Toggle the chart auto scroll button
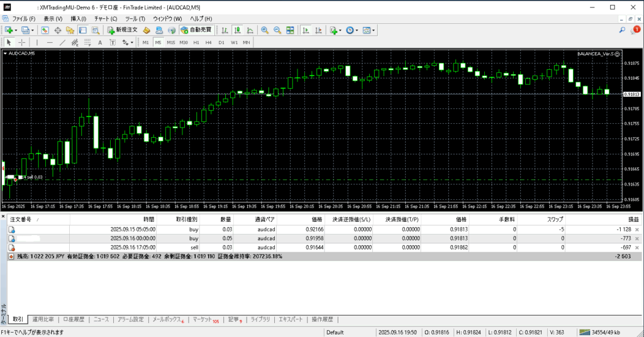 click(x=305, y=30)
